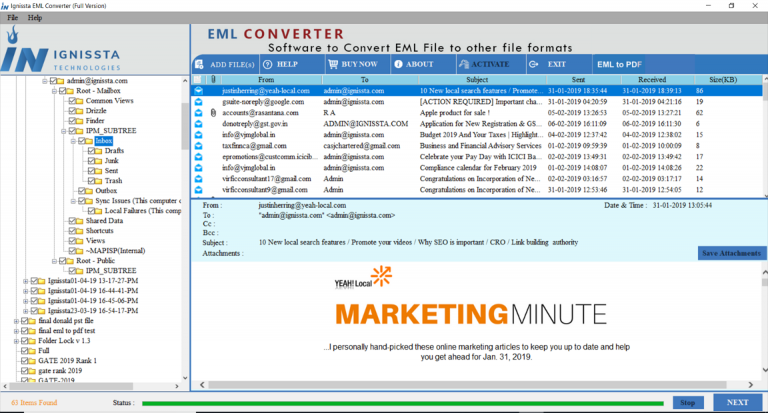Image resolution: width=768 pixels, height=413 pixels.
Task: Select the Apple product for sale ! email subject
Action: point(455,113)
